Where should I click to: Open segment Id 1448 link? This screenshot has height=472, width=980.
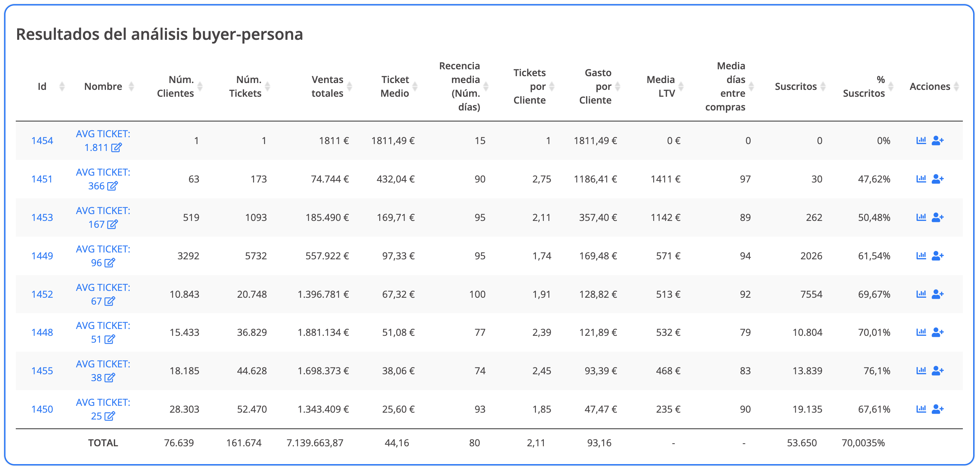tap(42, 332)
